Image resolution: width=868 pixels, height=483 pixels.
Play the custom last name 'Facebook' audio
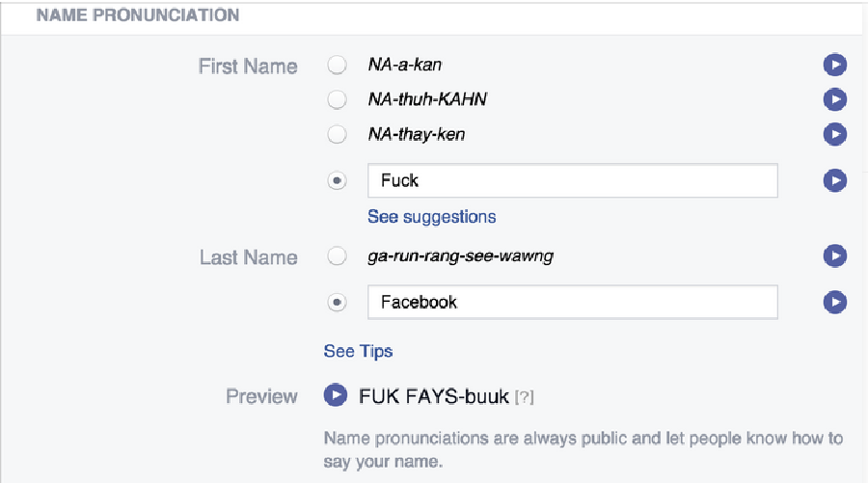pos(835,302)
